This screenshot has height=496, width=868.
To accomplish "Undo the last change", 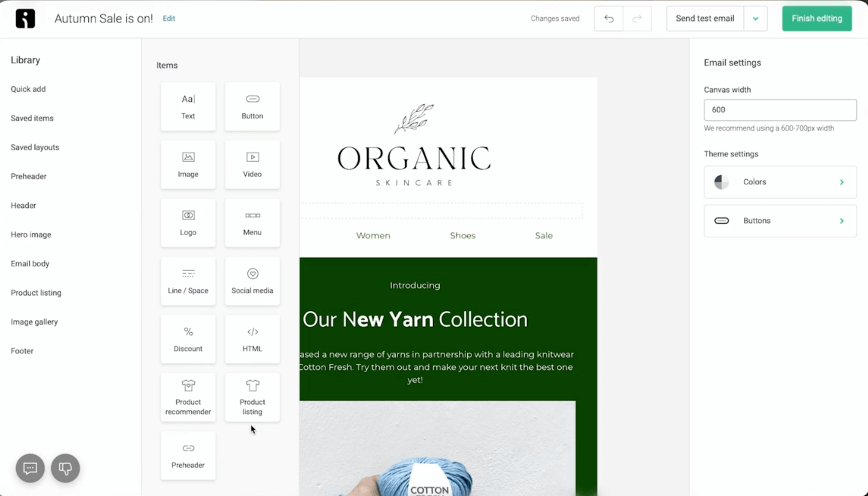I will 609,19.
